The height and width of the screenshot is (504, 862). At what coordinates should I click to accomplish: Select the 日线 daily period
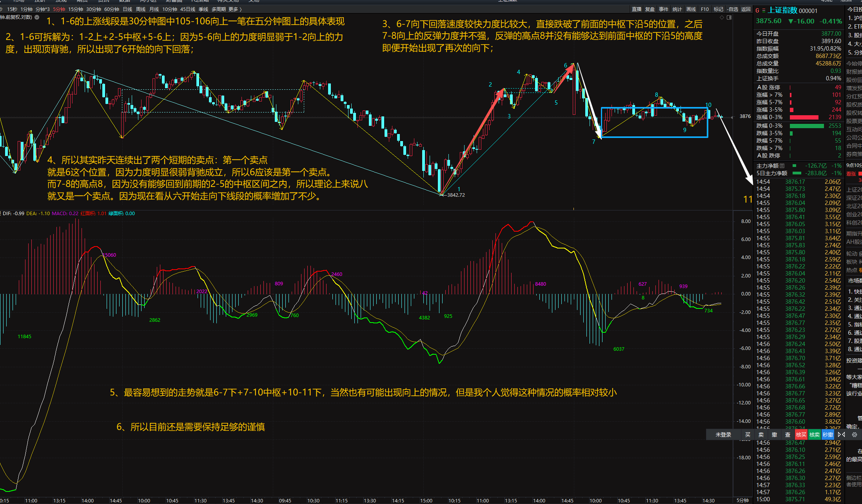point(127,9)
